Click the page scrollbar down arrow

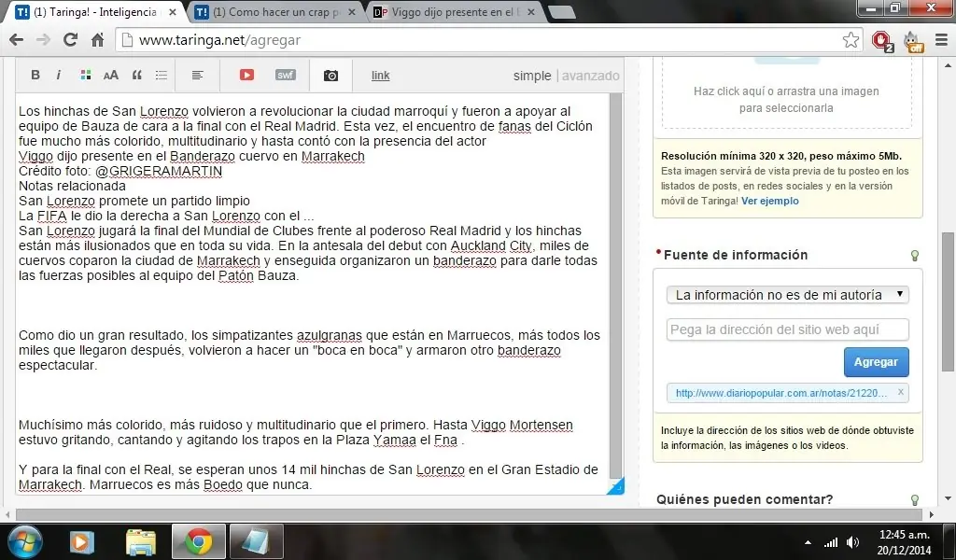(x=949, y=498)
